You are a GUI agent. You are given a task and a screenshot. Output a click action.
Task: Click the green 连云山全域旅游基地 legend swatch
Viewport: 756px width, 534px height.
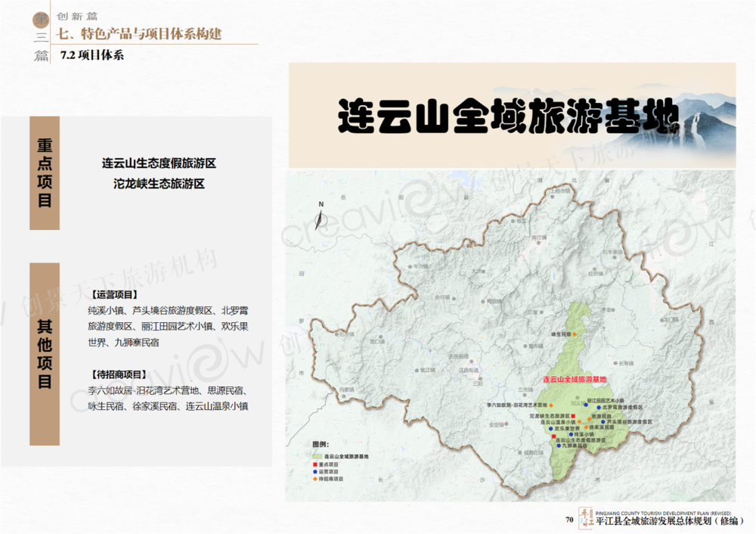(316, 457)
